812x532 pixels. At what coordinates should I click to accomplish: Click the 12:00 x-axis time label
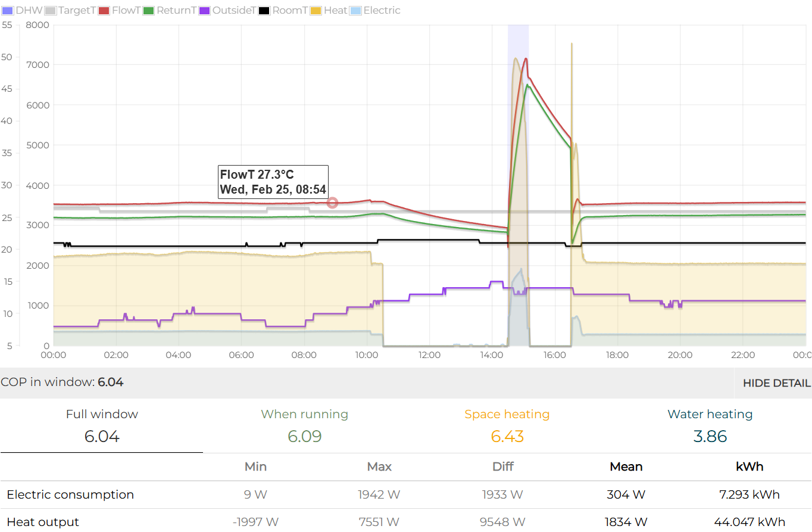[x=429, y=355]
